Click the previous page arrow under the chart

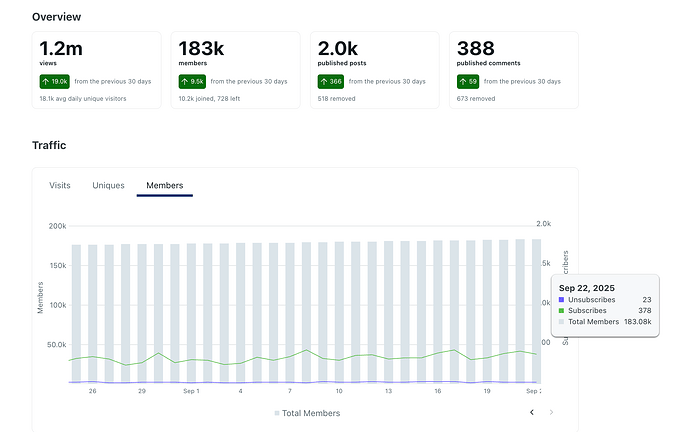coord(532,411)
